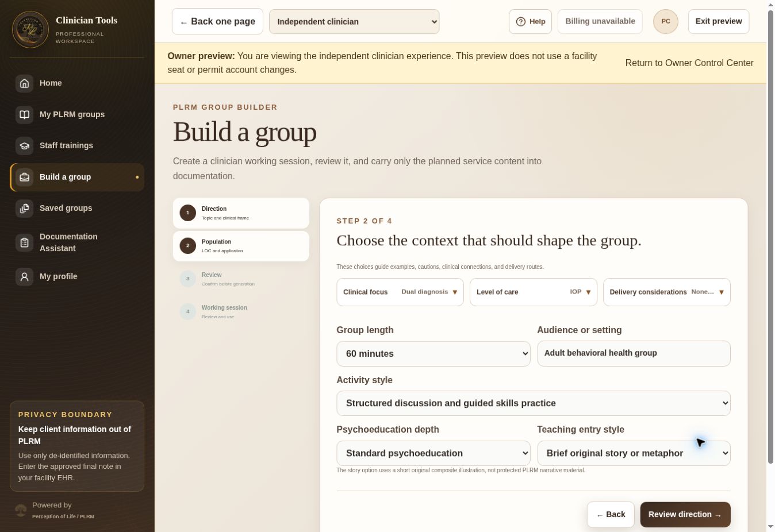Go to My PLRM groups
This screenshot has width=775, height=532.
[x=77, y=114]
